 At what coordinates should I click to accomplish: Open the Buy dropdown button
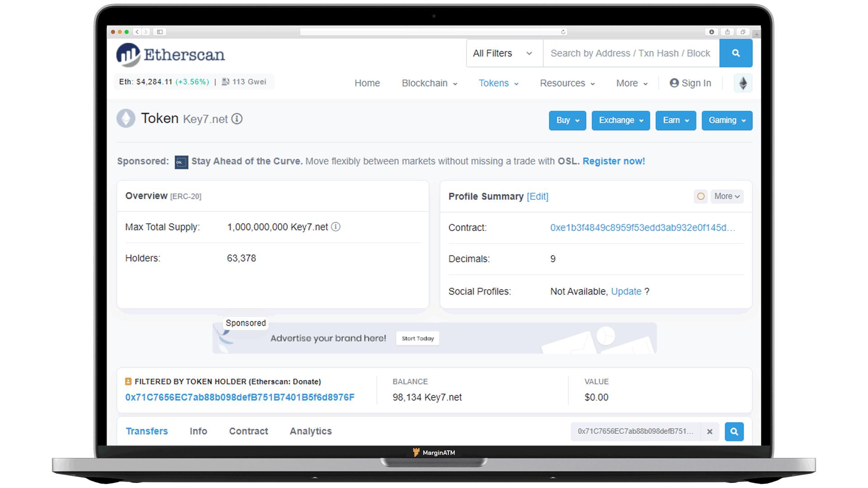pos(567,120)
